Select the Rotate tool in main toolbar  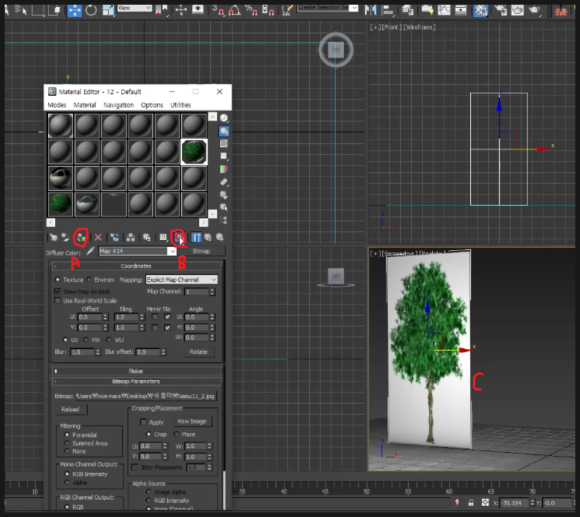[x=91, y=10]
